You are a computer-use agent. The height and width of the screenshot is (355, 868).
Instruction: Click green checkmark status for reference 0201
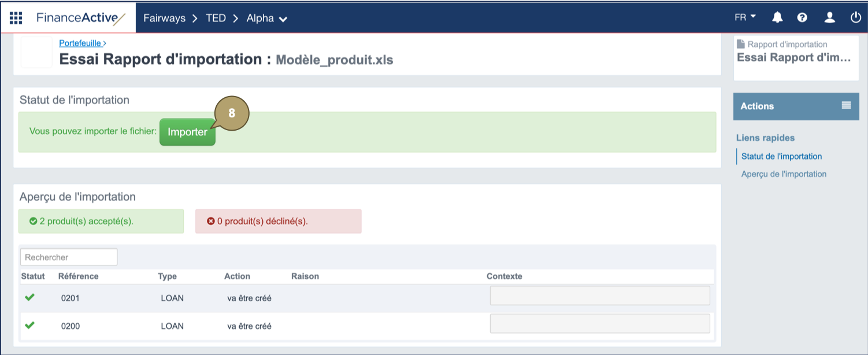[30, 297]
